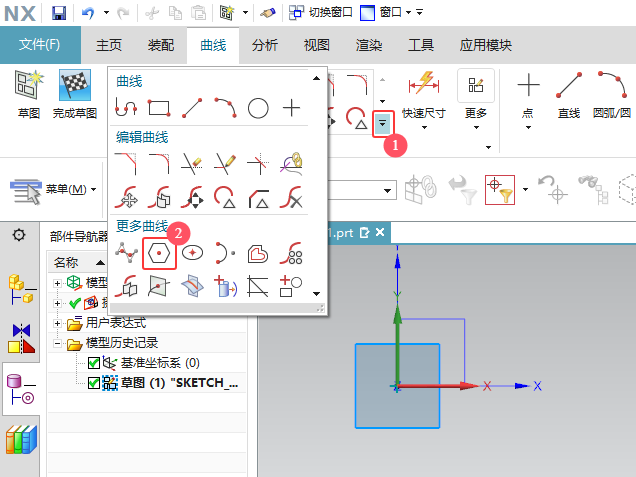Toggle the 基准坐标系 (0) checkbox
The width and height of the screenshot is (636, 477).
click(x=94, y=363)
